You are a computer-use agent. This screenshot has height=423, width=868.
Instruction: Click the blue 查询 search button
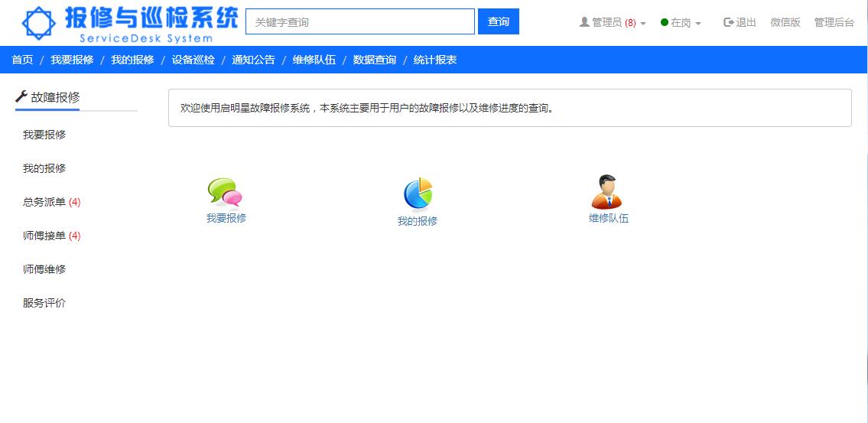[498, 21]
